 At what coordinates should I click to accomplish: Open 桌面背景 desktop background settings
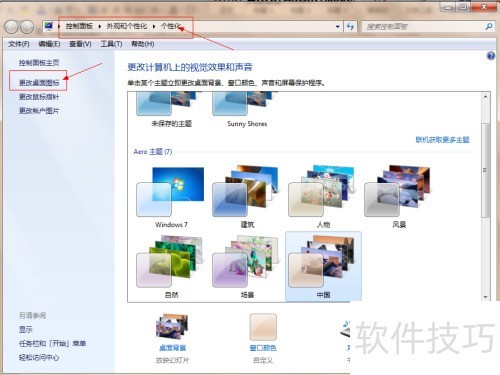(x=172, y=338)
